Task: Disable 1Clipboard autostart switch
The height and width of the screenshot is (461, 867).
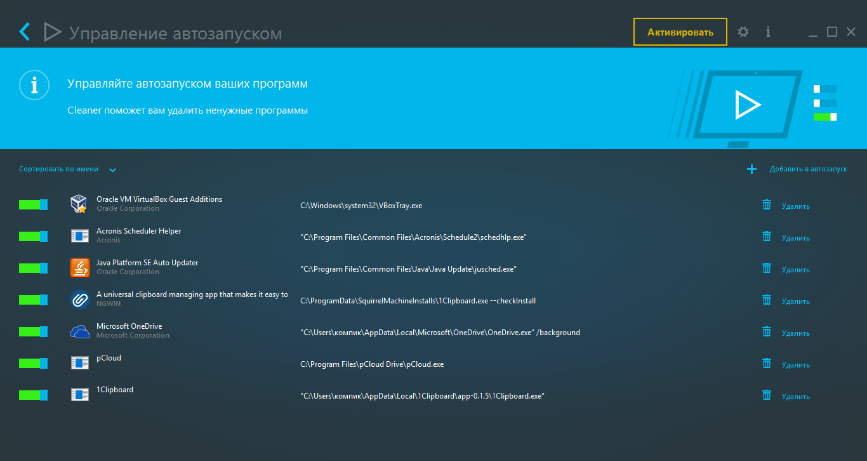Action: tap(33, 395)
